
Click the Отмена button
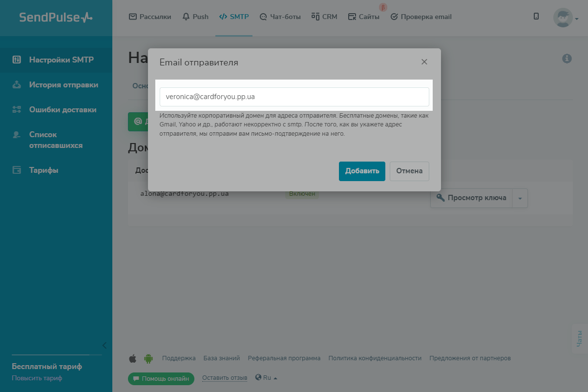pyautogui.click(x=409, y=171)
